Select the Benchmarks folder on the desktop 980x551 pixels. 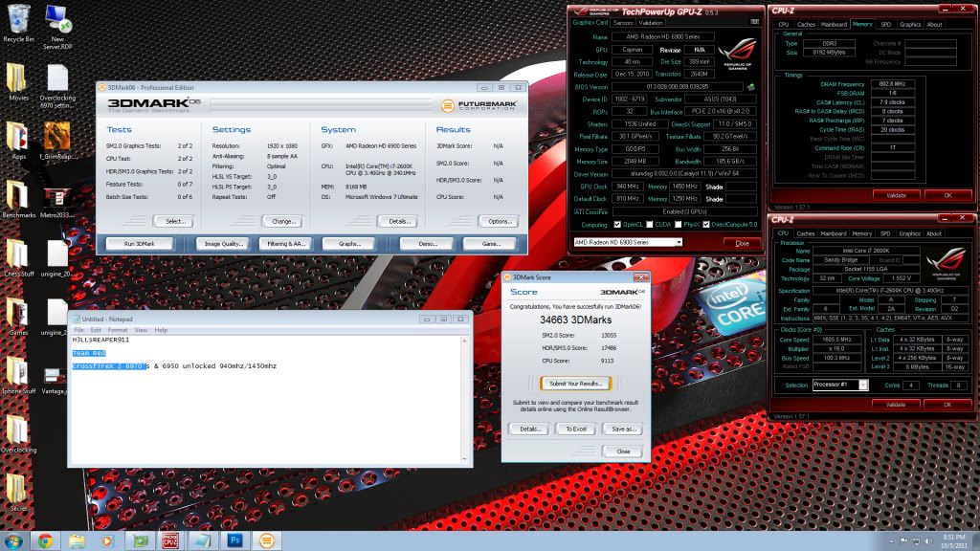[18, 199]
